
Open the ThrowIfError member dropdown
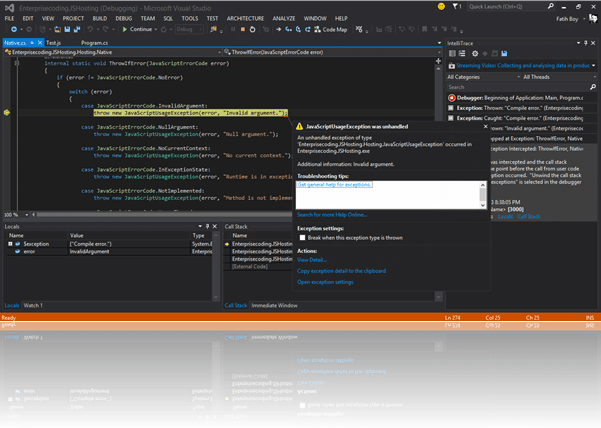pos(333,52)
